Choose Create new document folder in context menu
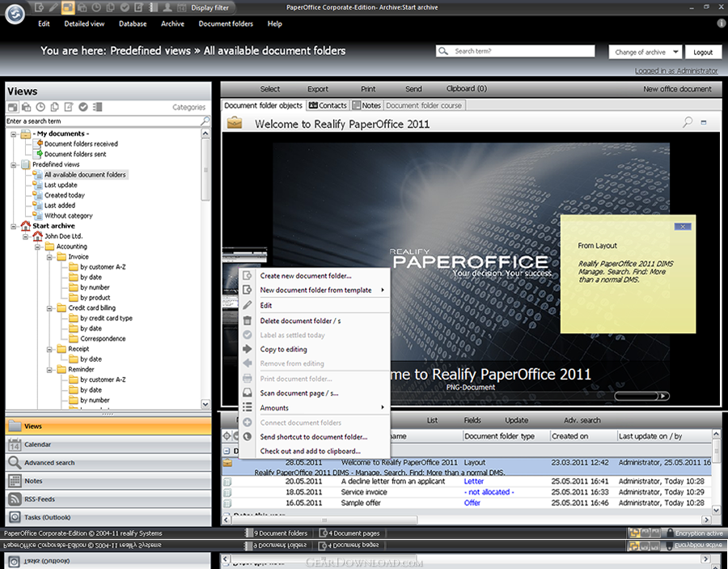The height and width of the screenshot is (569, 728). tap(315, 275)
